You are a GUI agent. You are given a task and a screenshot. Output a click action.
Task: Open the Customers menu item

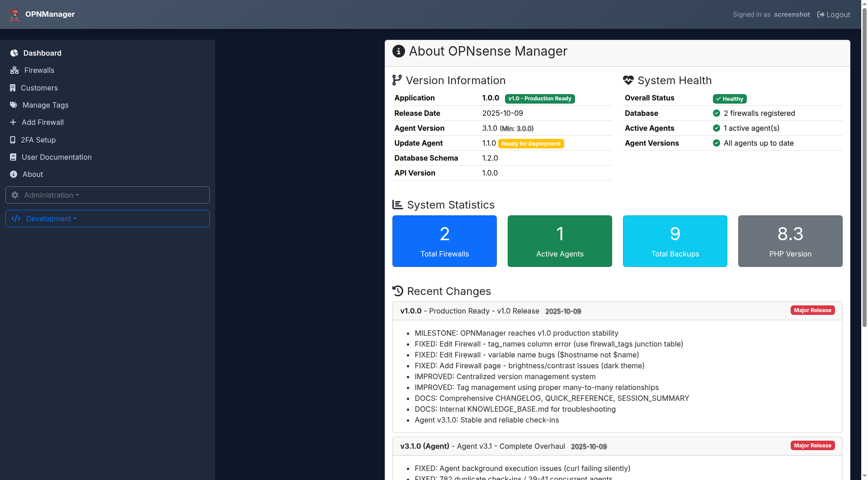39,88
